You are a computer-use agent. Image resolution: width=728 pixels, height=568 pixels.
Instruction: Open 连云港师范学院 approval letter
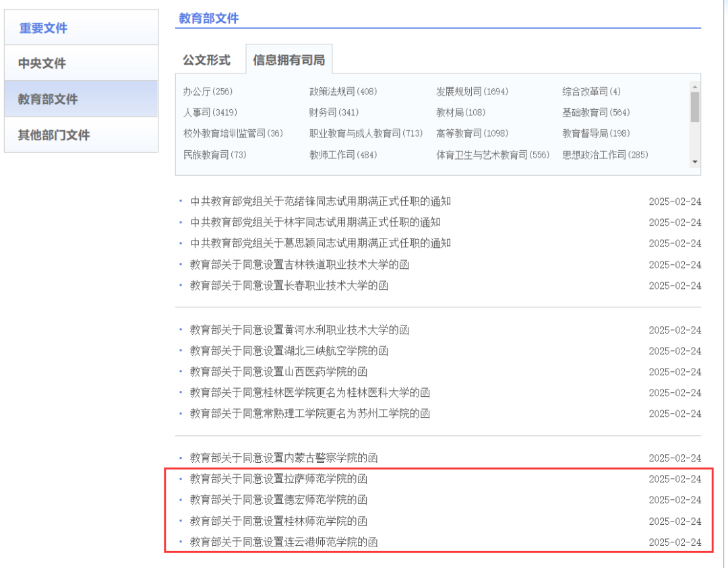(x=284, y=542)
